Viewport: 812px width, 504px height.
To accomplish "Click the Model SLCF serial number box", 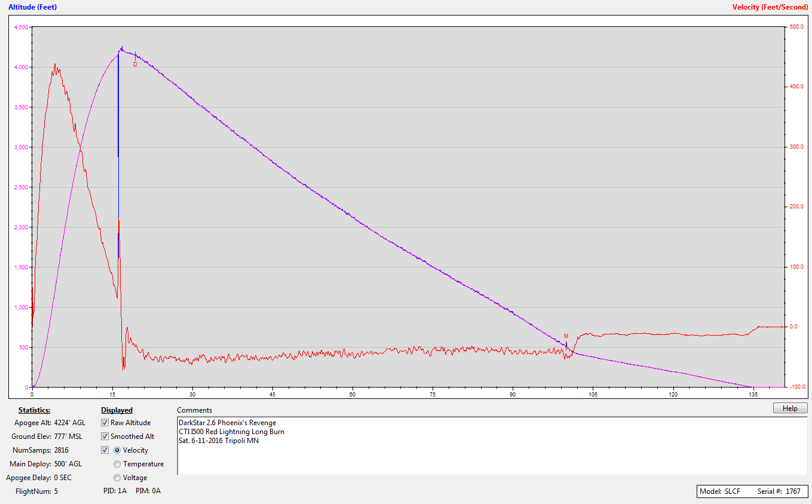I will 752,491.
